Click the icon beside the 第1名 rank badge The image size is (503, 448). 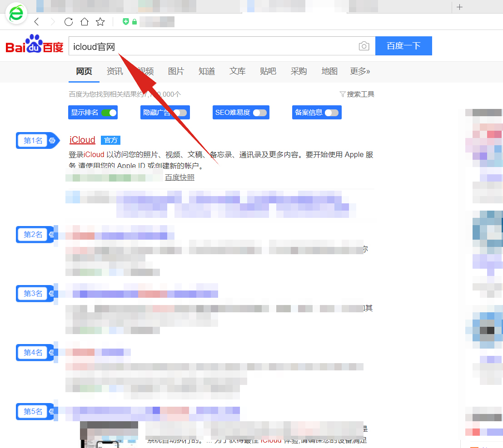52,140
